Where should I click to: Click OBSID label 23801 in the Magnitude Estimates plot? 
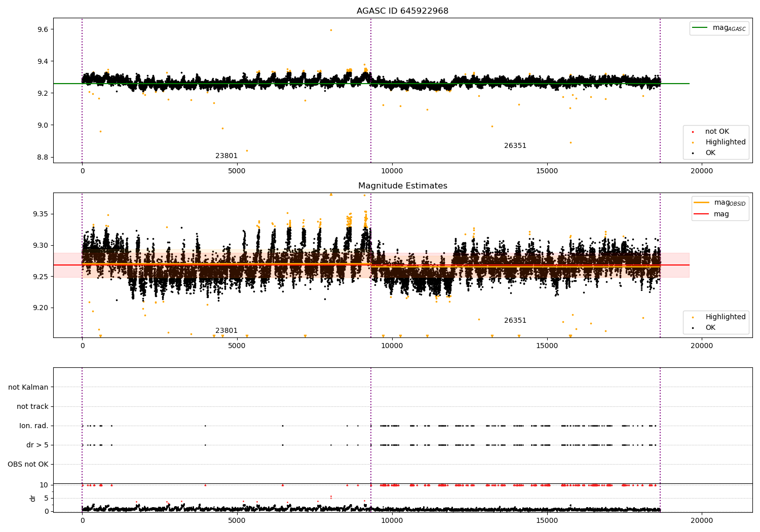click(226, 331)
